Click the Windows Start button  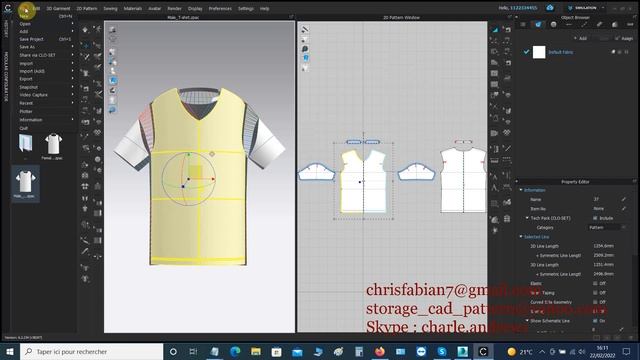tap(9, 351)
